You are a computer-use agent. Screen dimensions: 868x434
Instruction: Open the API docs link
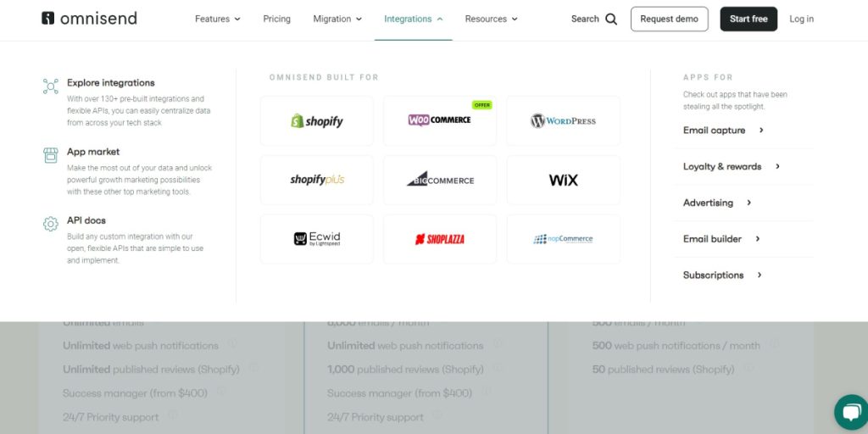(86, 220)
